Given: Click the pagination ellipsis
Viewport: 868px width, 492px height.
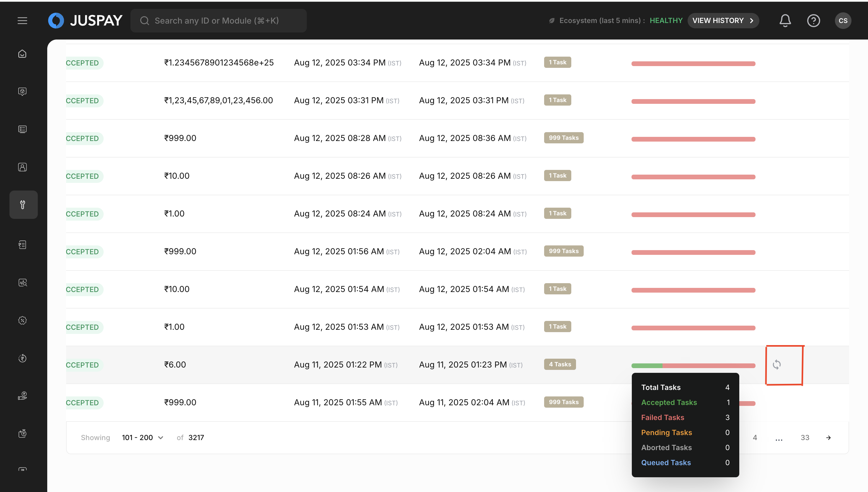Looking at the screenshot, I should [779, 438].
